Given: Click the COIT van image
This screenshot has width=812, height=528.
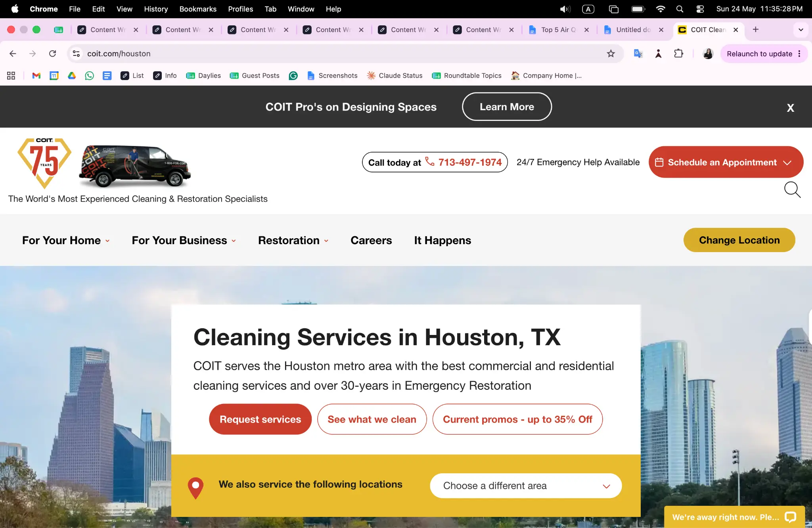Looking at the screenshot, I should pos(135,166).
